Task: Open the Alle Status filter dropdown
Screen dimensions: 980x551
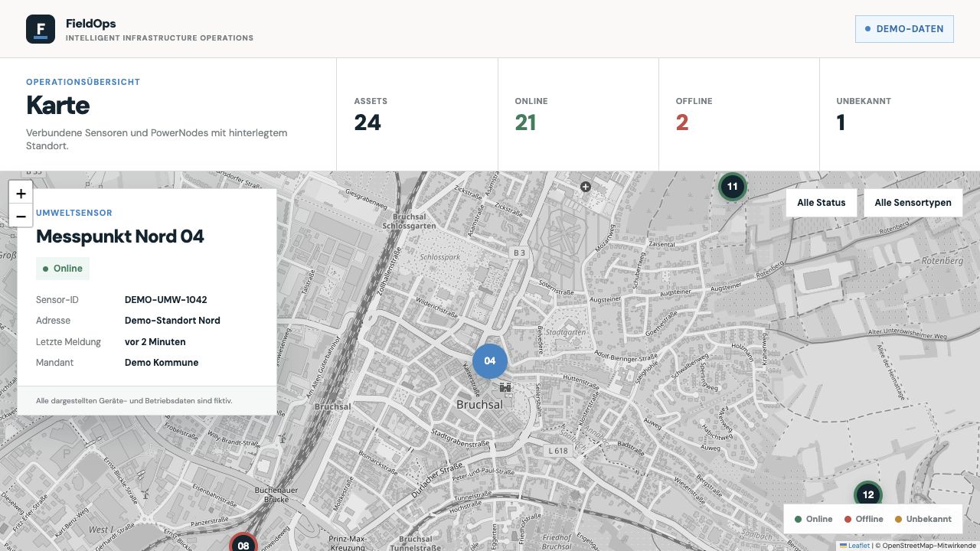Action: point(822,203)
